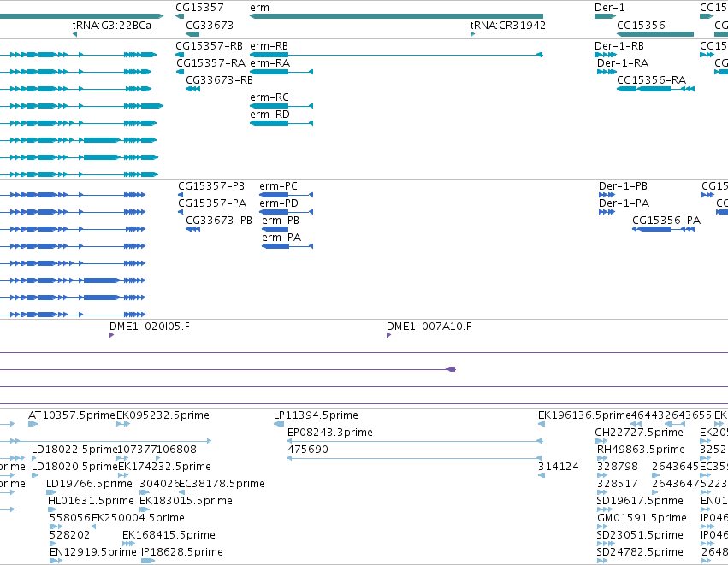Click the erm-RC transcript label
The image size is (728, 565).
click(269, 97)
